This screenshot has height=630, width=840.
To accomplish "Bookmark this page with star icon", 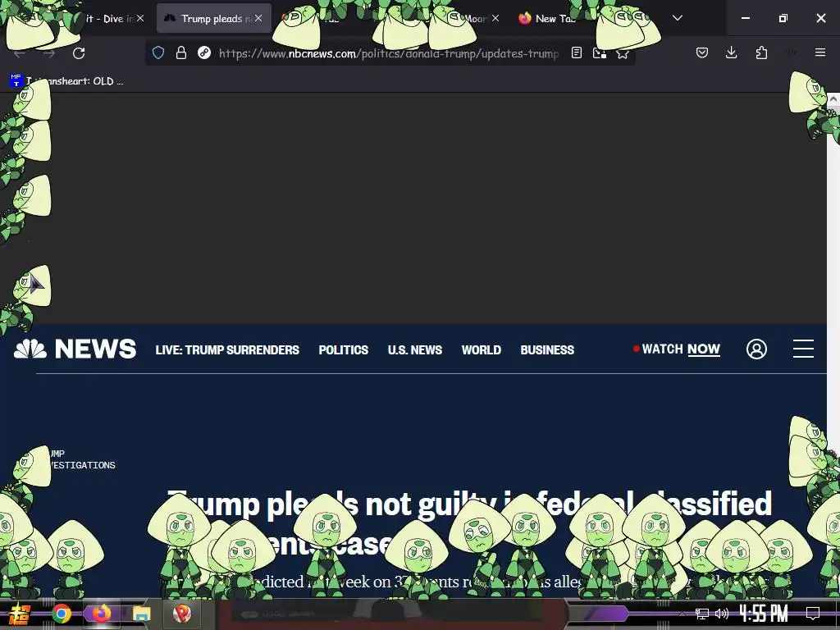I will coord(623,53).
